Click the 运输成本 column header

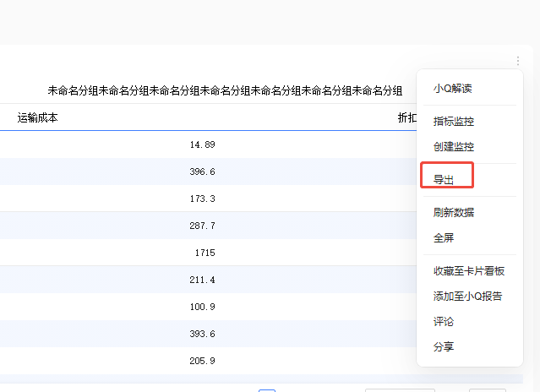point(38,118)
